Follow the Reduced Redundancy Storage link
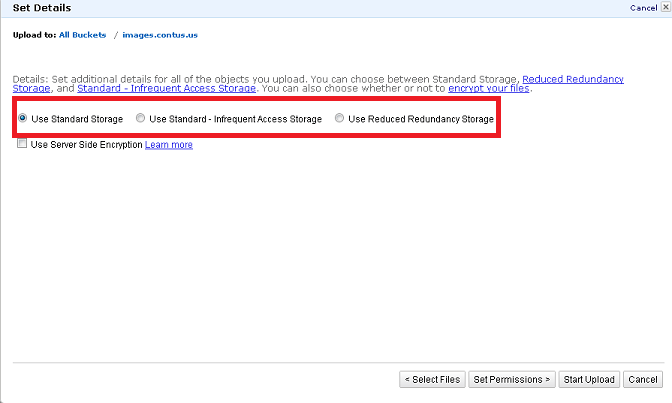Viewport: 672px width, 403px height. [573, 79]
